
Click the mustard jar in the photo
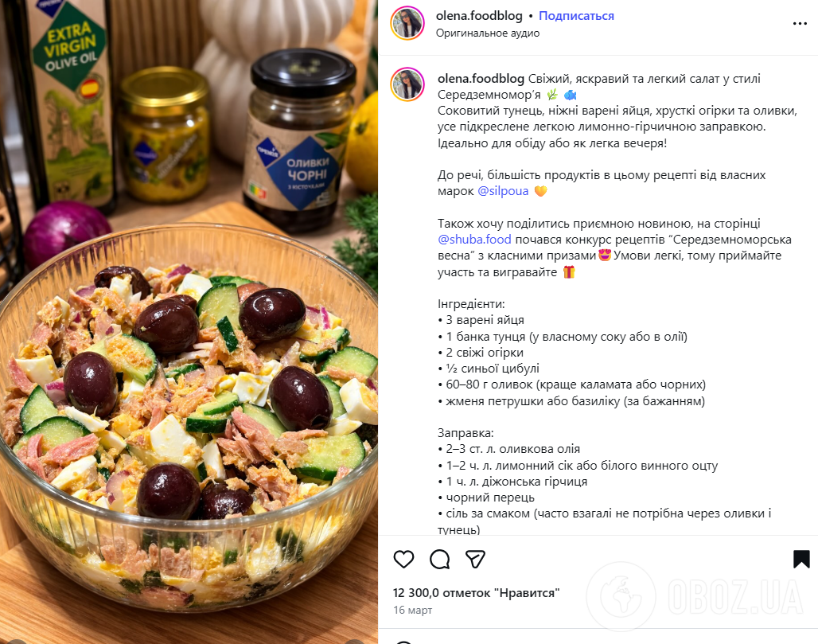pos(165,135)
